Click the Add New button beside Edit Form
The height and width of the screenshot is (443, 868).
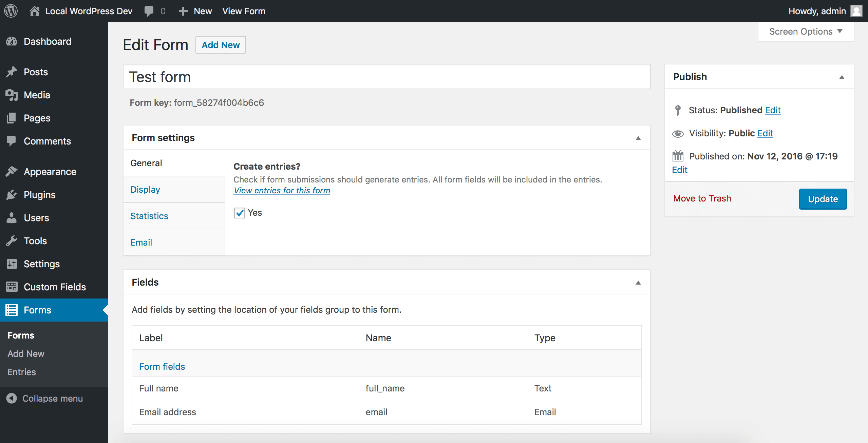point(221,45)
